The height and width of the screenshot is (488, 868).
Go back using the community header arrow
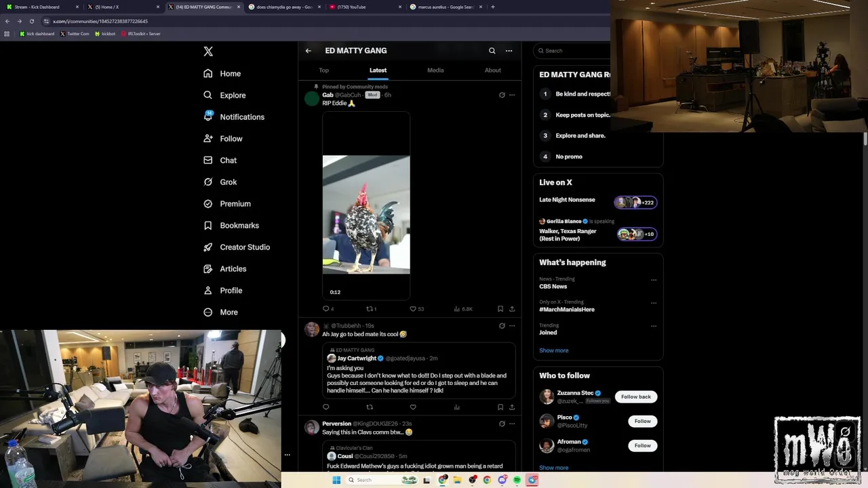(308, 51)
